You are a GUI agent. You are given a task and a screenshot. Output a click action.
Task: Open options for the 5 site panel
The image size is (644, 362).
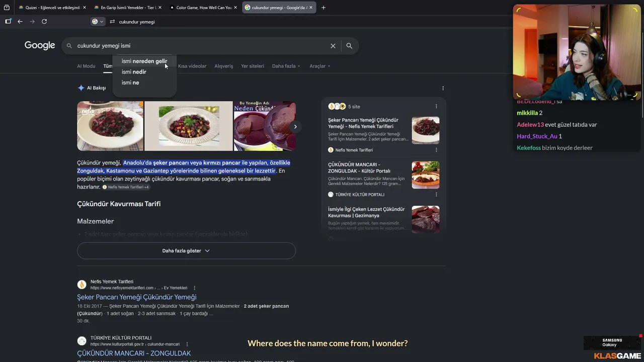click(x=436, y=107)
